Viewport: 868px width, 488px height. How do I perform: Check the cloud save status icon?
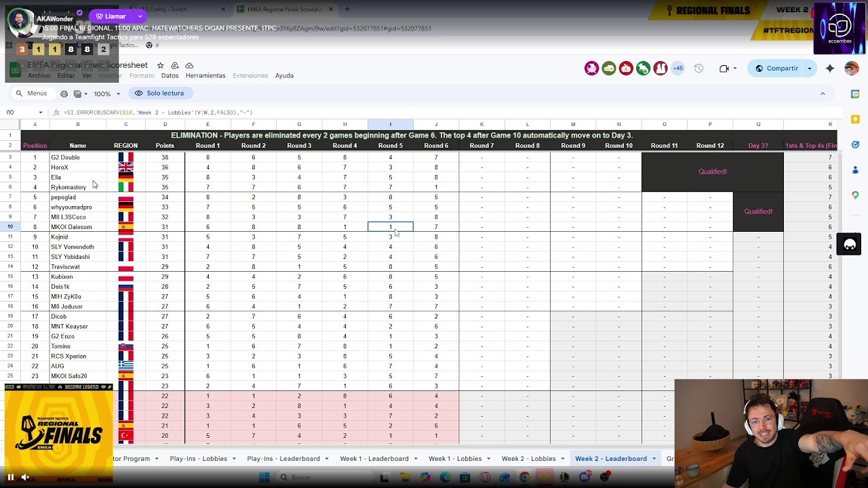[189, 65]
